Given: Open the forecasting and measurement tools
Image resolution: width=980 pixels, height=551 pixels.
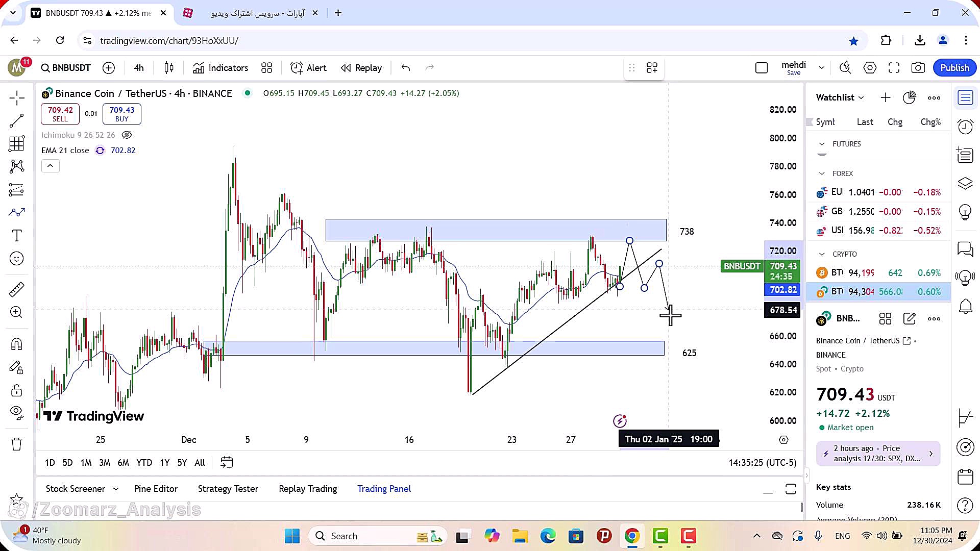Looking at the screenshot, I should point(16,190).
